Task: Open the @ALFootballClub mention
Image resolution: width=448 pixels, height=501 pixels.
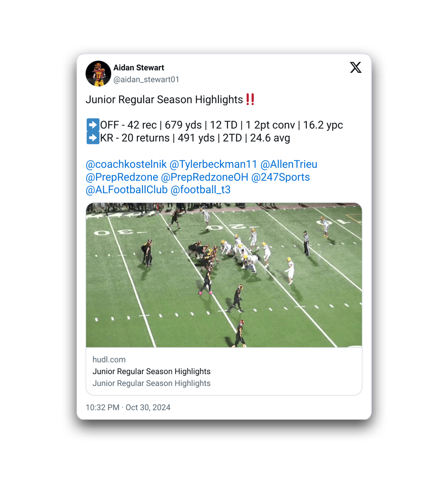Action: (127, 189)
